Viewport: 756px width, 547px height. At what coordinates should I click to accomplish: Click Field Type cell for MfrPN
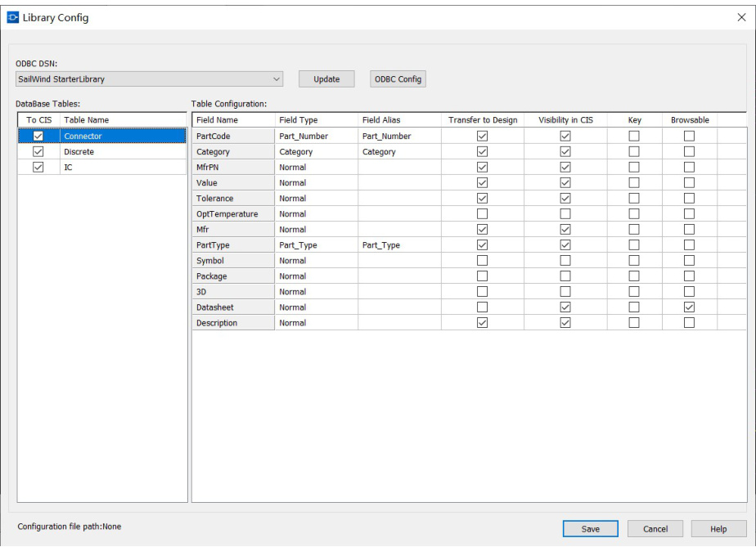(315, 167)
